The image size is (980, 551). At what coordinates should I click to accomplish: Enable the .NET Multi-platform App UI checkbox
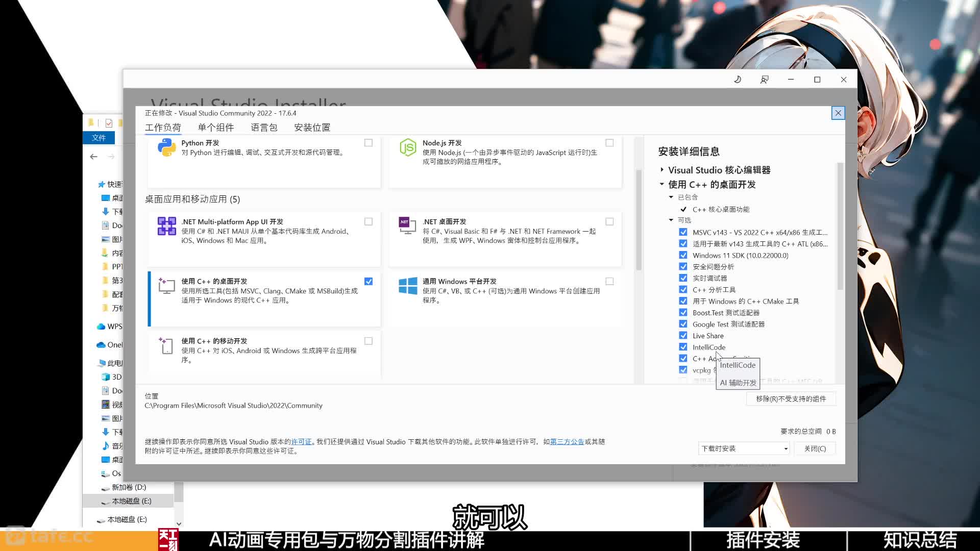369,221
